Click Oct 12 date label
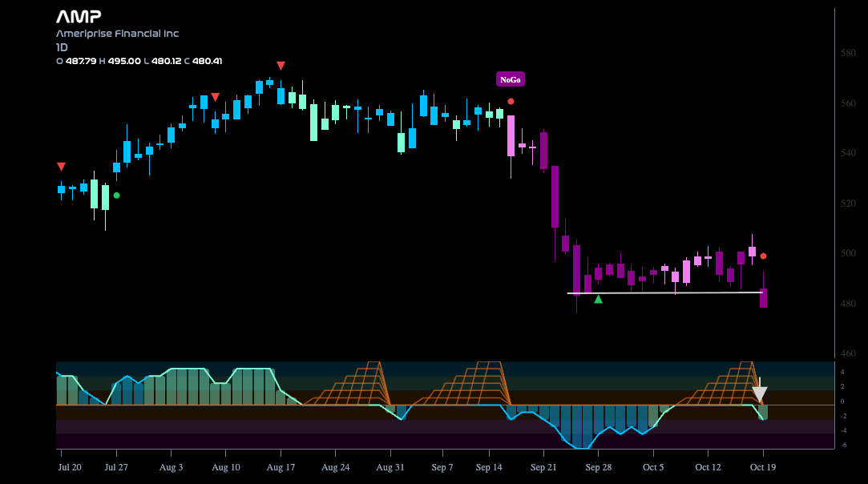This screenshot has width=868, height=484. click(x=708, y=467)
